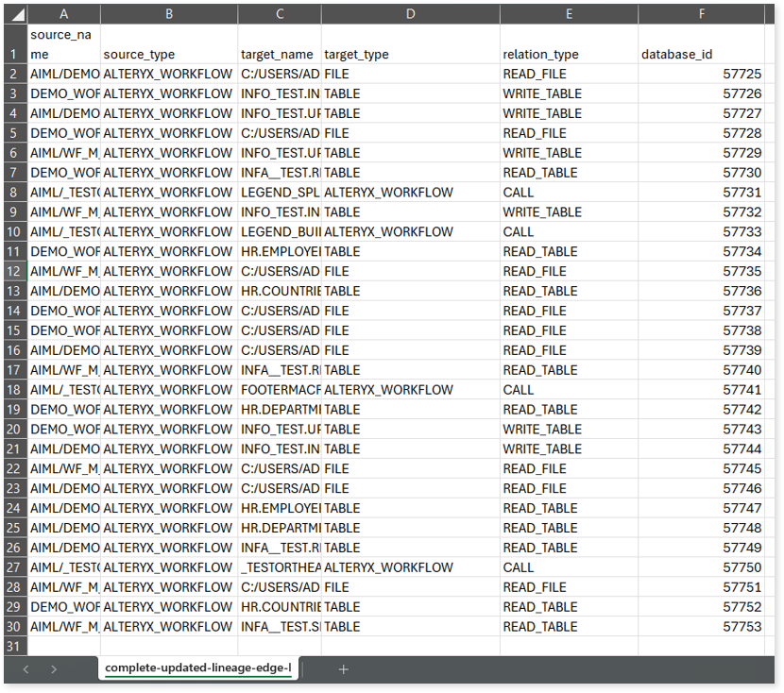Click AIML/_TEST source name in row 8

point(64,193)
